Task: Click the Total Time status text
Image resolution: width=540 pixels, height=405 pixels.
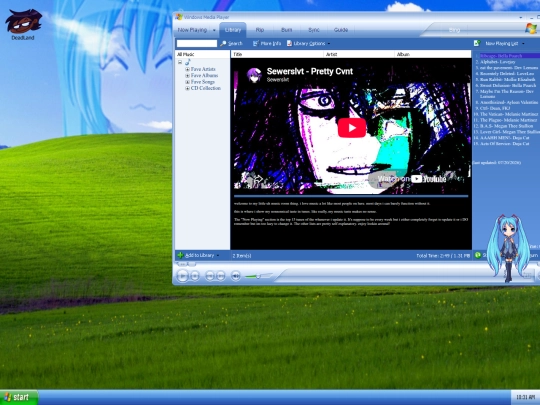Action: pos(443,256)
